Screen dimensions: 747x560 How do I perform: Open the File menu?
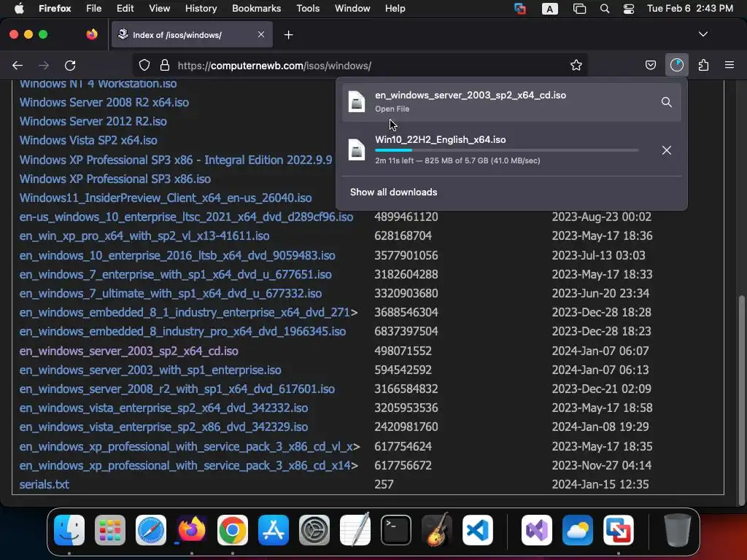click(93, 9)
